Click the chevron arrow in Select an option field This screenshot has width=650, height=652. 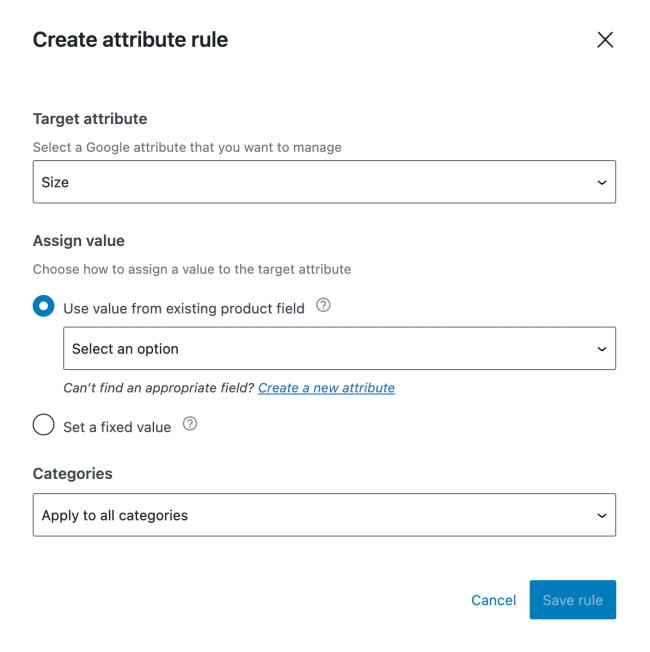tap(602, 349)
